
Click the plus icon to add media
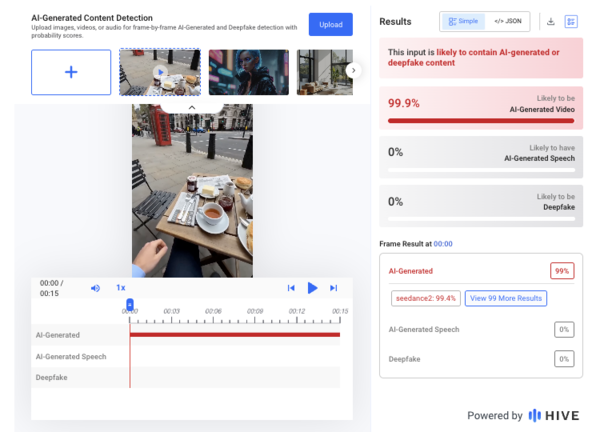coord(71,72)
